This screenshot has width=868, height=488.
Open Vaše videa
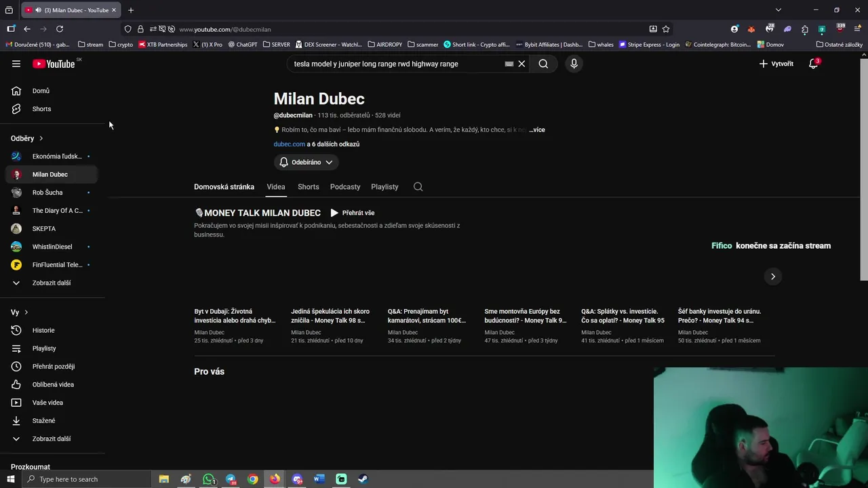point(53,403)
